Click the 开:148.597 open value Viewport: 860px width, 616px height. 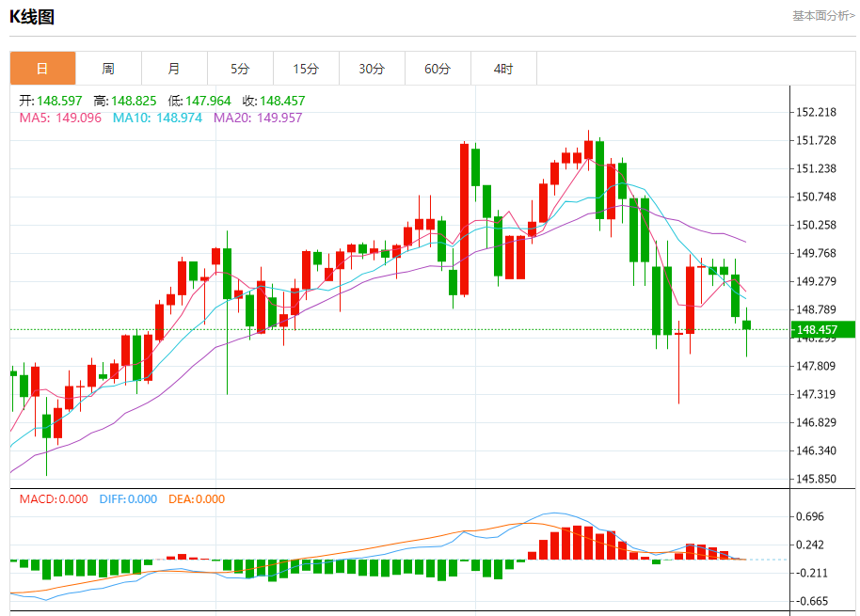pos(51,101)
